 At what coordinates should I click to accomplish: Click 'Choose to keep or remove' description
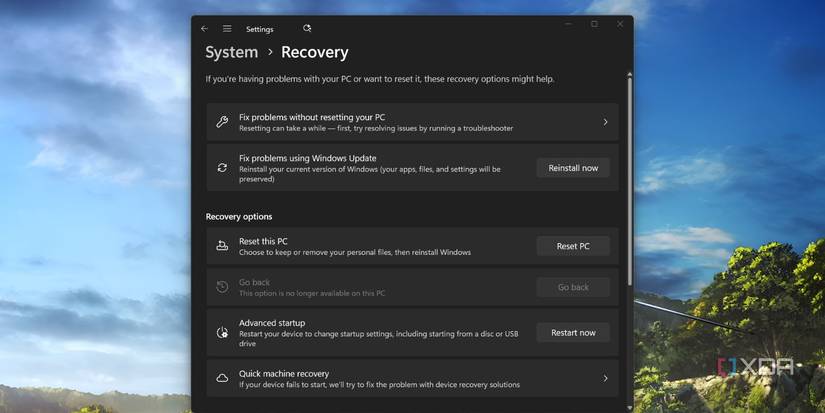coord(355,253)
